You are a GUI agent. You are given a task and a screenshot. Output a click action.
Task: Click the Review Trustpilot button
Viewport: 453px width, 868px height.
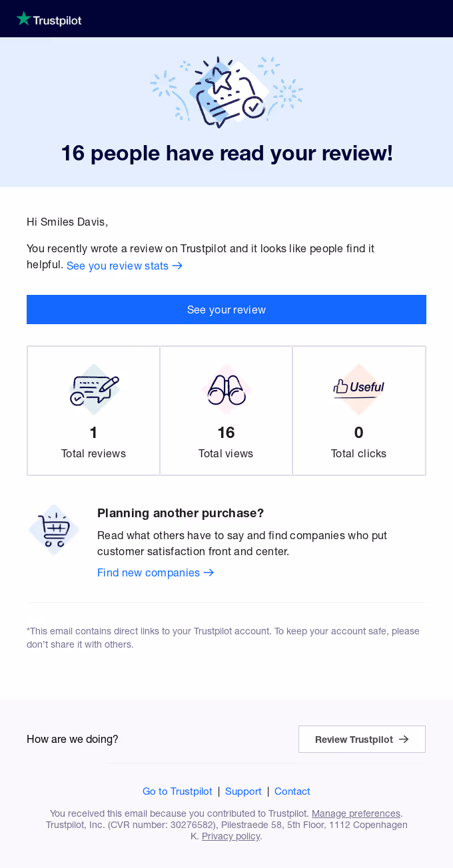362,739
